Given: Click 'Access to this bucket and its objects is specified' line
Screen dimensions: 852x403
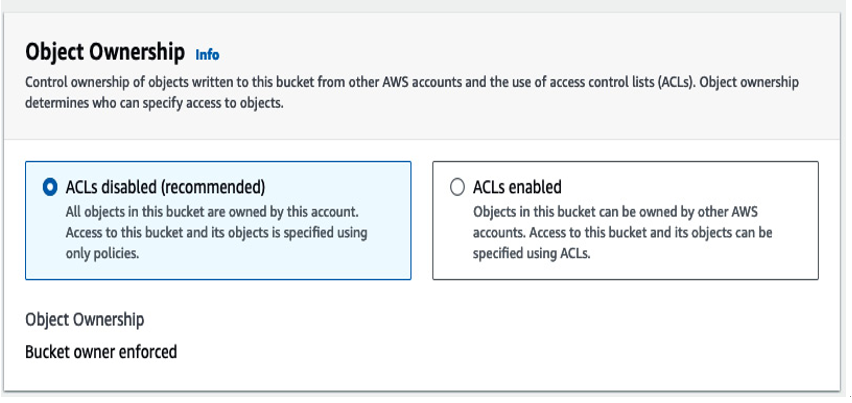Looking at the screenshot, I should [x=216, y=233].
